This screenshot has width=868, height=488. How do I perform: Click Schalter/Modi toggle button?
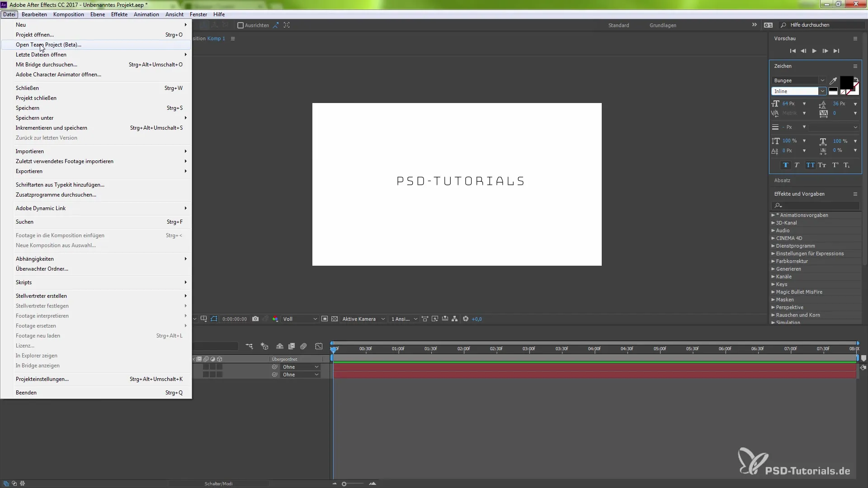click(218, 483)
